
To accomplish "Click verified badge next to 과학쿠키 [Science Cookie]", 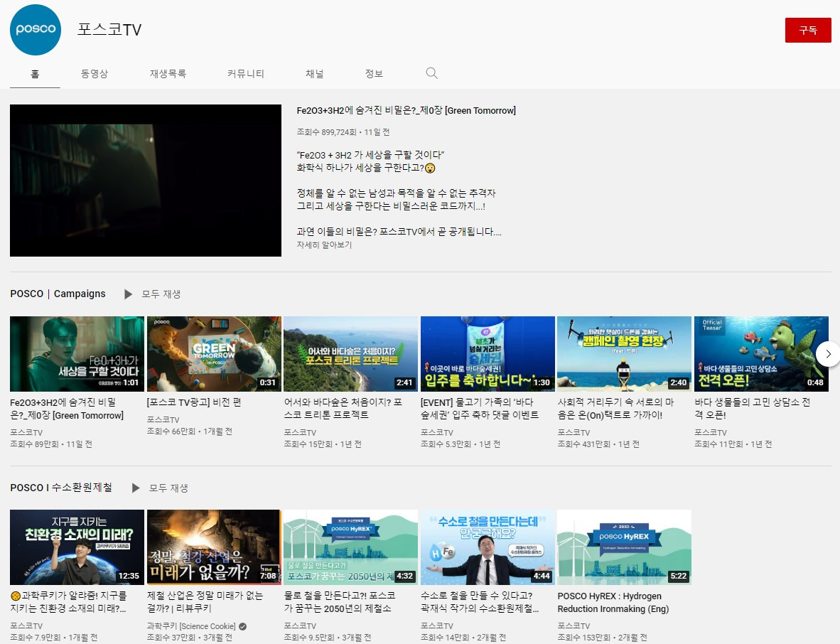I will (x=242, y=626).
